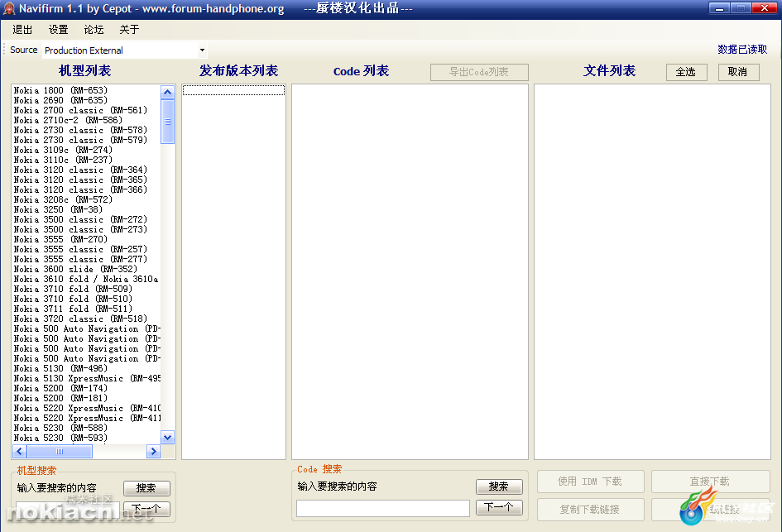782x532 pixels.
Task: Select Nokia 2700 classic (RM-561)
Action: point(81,110)
